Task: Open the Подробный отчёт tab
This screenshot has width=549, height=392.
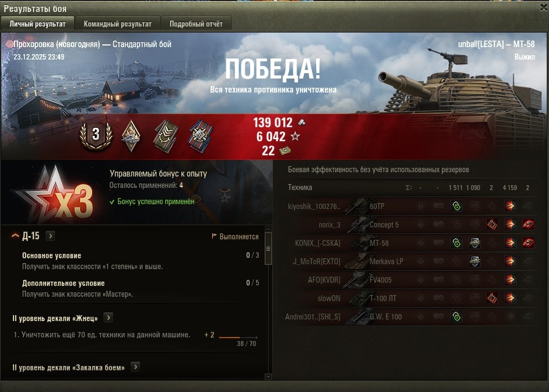Action: coord(196,24)
